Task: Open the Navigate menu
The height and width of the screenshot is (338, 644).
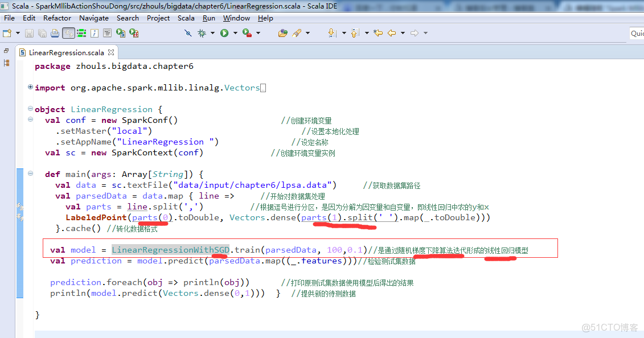Action: click(x=93, y=18)
